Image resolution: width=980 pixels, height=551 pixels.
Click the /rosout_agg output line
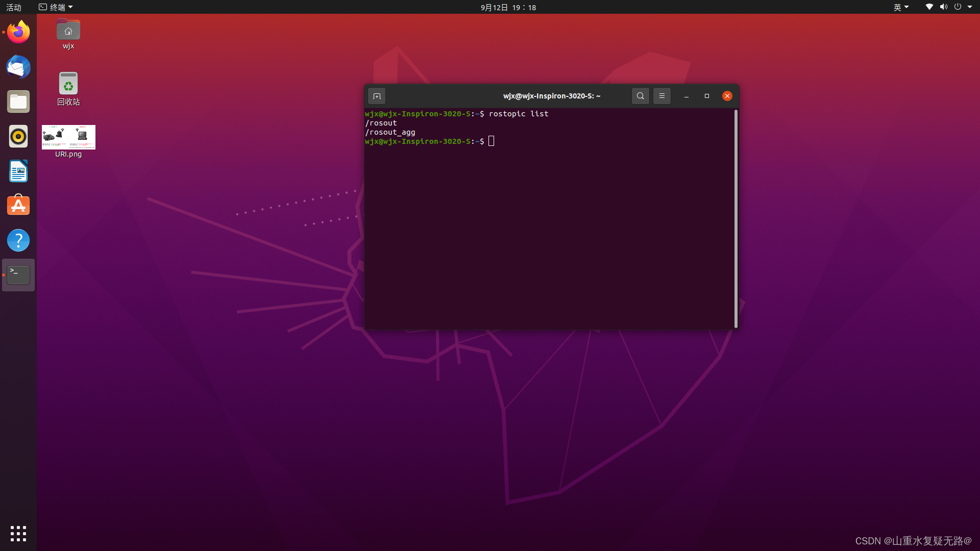pos(390,132)
